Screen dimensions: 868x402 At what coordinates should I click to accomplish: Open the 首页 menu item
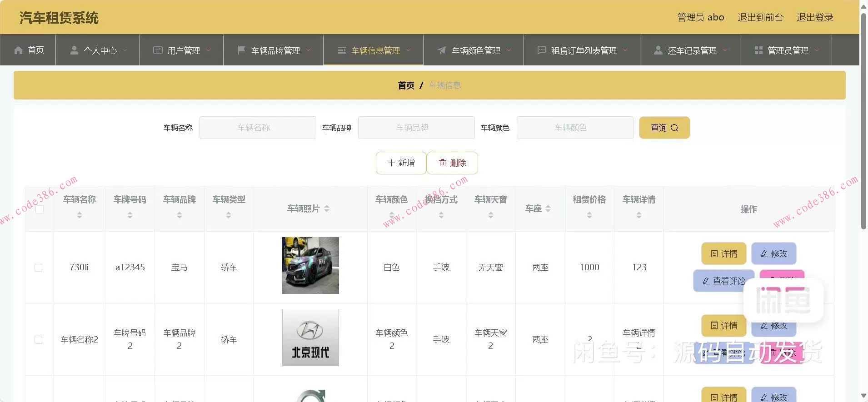pos(28,50)
